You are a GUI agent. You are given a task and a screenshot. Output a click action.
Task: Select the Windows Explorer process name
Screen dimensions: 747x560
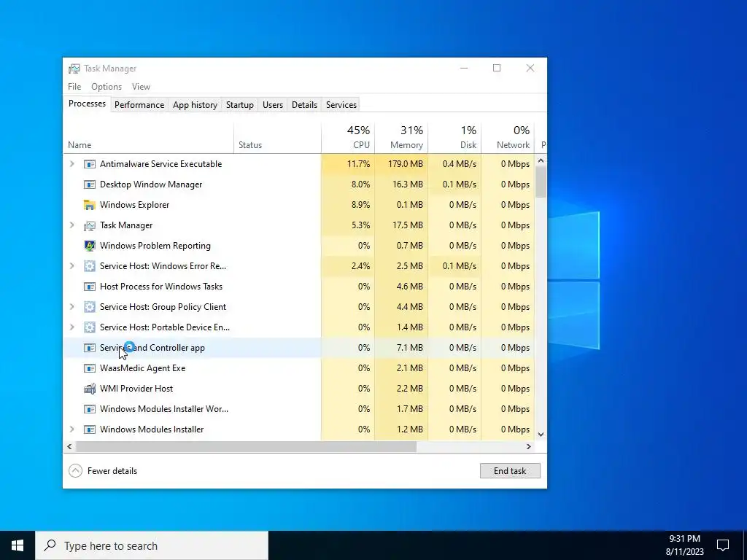pyautogui.click(x=135, y=205)
